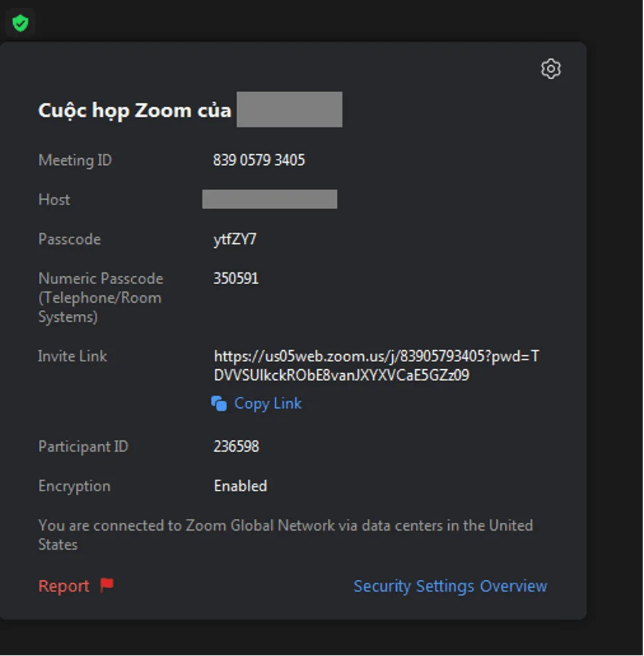This screenshot has width=644, height=656.
Task: Click the red Report flag icon
Action: [107, 585]
